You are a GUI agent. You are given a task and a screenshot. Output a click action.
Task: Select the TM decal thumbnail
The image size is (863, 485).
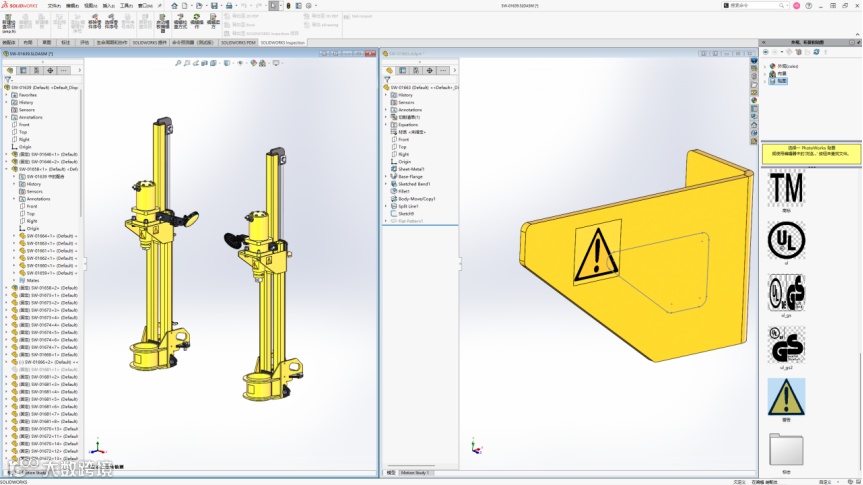coord(786,188)
